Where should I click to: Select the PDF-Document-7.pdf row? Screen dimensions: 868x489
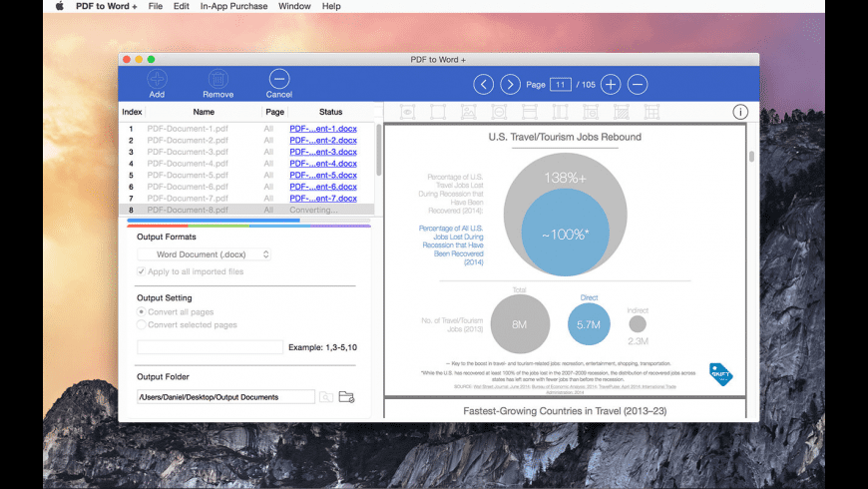point(246,199)
